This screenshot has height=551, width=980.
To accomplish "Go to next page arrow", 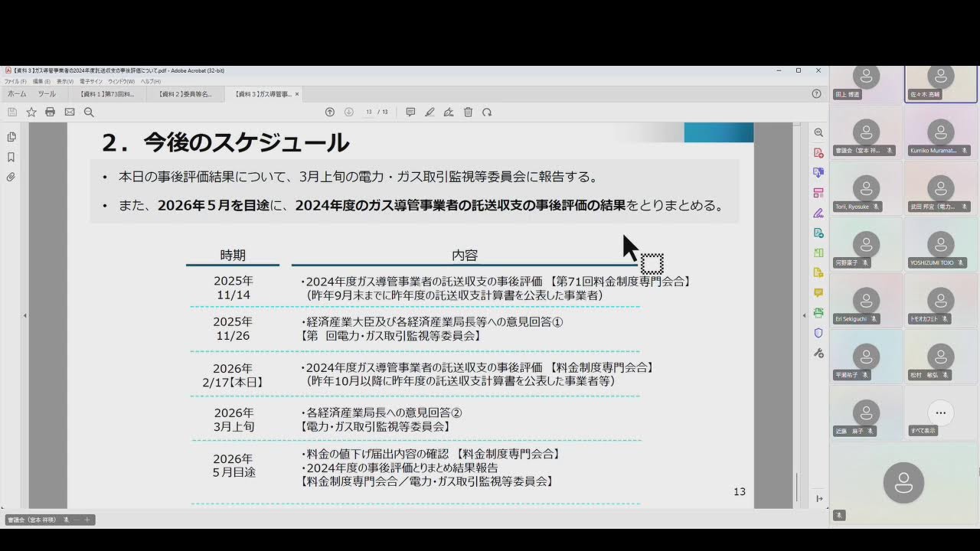I will click(349, 112).
